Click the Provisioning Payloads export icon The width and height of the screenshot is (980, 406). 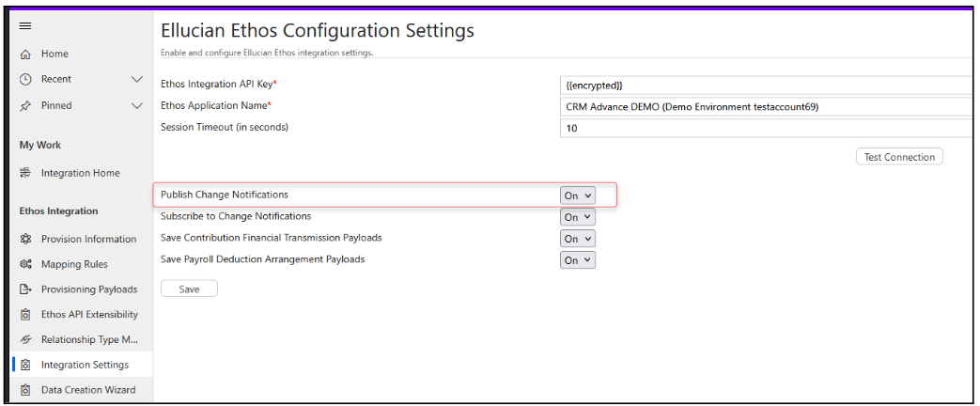pyautogui.click(x=25, y=289)
